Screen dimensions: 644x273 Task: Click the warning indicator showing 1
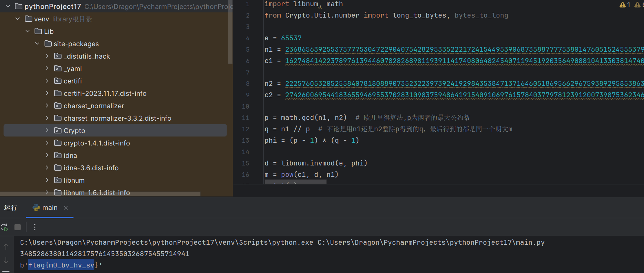point(625,4)
